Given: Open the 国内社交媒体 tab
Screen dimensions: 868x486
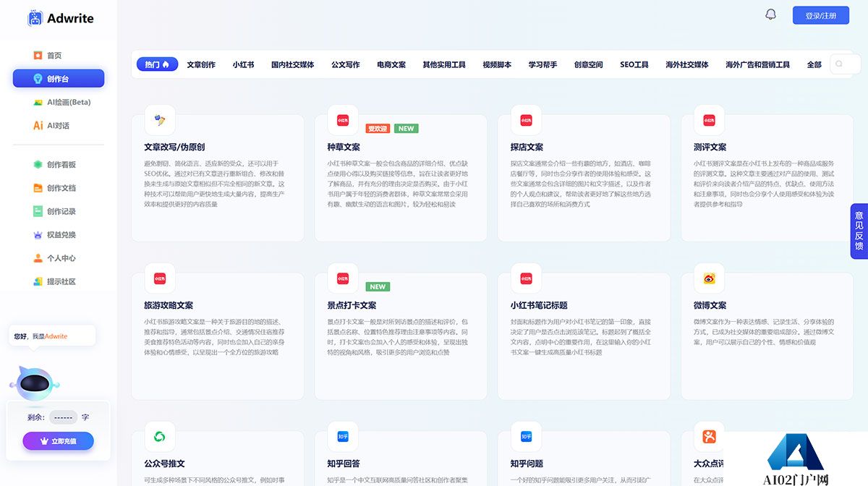Looking at the screenshot, I should click(292, 64).
